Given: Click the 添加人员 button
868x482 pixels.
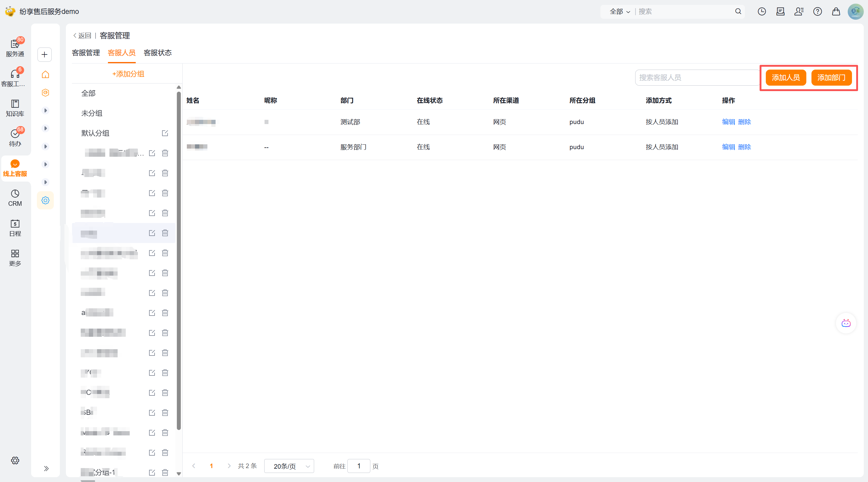Looking at the screenshot, I should [785, 77].
